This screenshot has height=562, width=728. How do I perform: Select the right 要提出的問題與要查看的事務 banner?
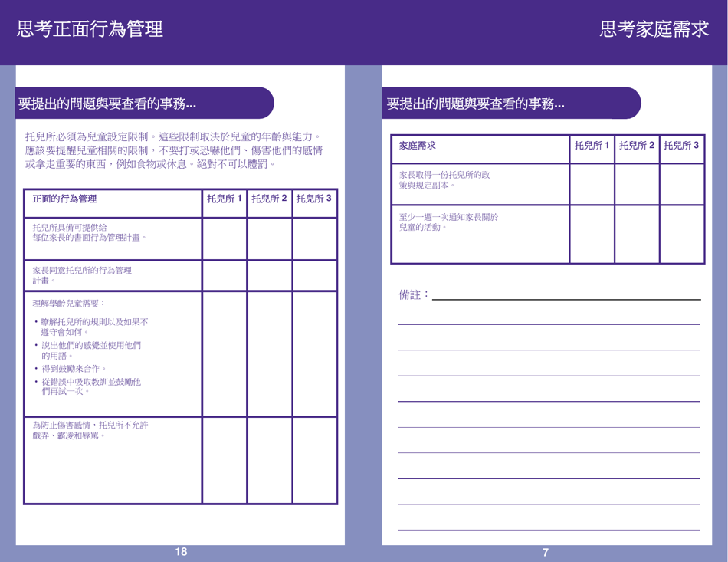click(475, 102)
